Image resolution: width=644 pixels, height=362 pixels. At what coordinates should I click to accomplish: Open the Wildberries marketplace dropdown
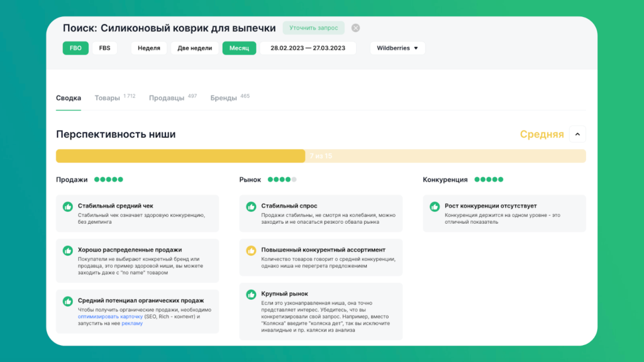coord(397,48)
